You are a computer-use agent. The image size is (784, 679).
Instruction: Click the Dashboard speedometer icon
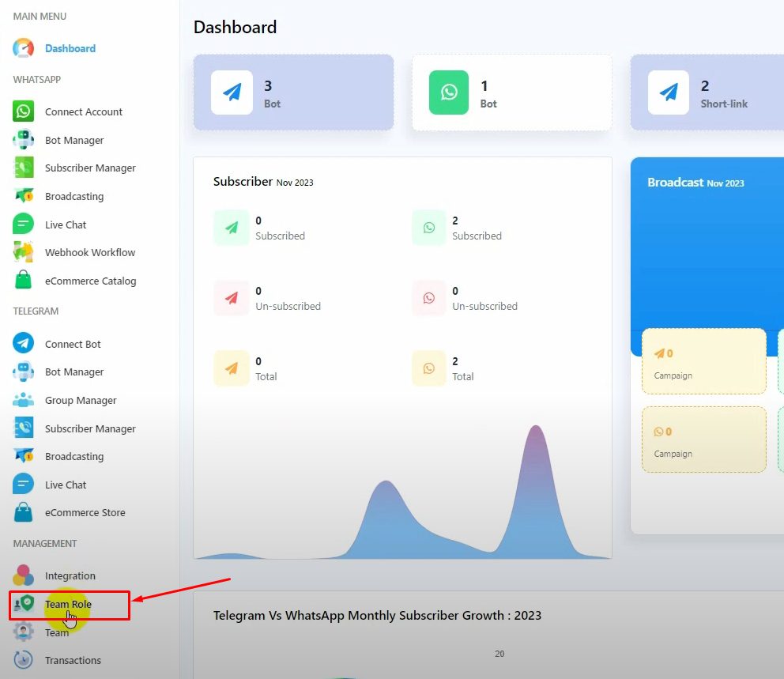[x=24, y=48]
